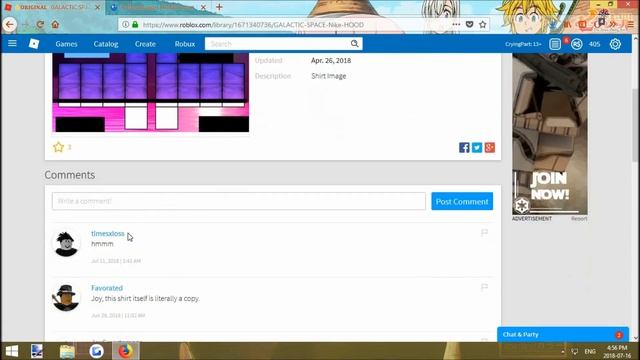Close the ORIGINAL GALACTIC tab

tap(97, 7)
